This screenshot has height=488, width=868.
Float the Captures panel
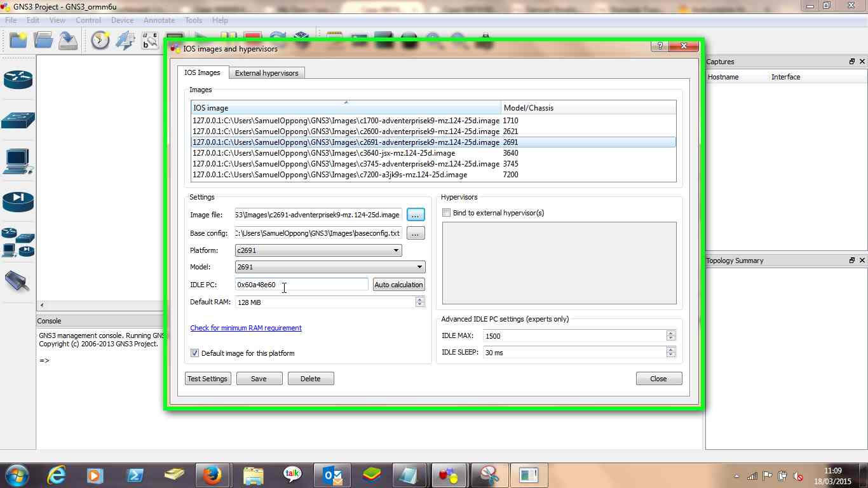point(852,62)
